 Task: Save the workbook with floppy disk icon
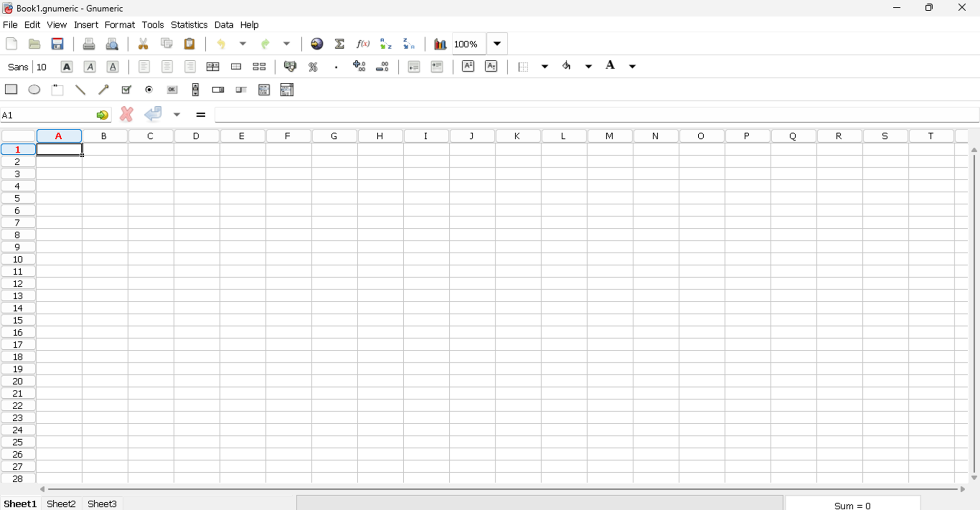click(57, 44)
